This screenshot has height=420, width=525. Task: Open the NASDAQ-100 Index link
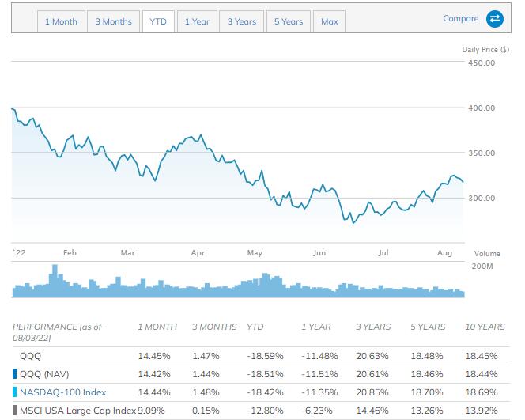click(x=63, y=392)
